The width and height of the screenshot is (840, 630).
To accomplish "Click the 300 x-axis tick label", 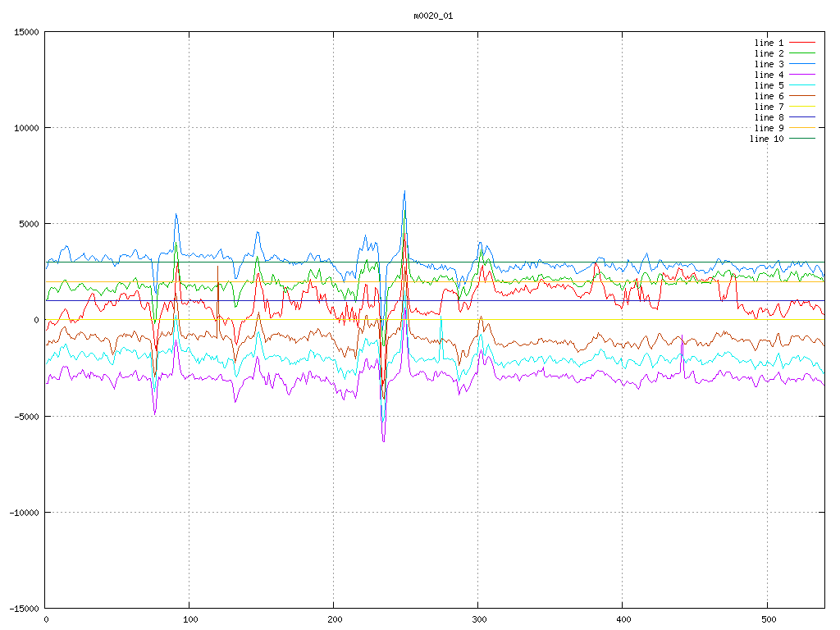I will [478, 620].
